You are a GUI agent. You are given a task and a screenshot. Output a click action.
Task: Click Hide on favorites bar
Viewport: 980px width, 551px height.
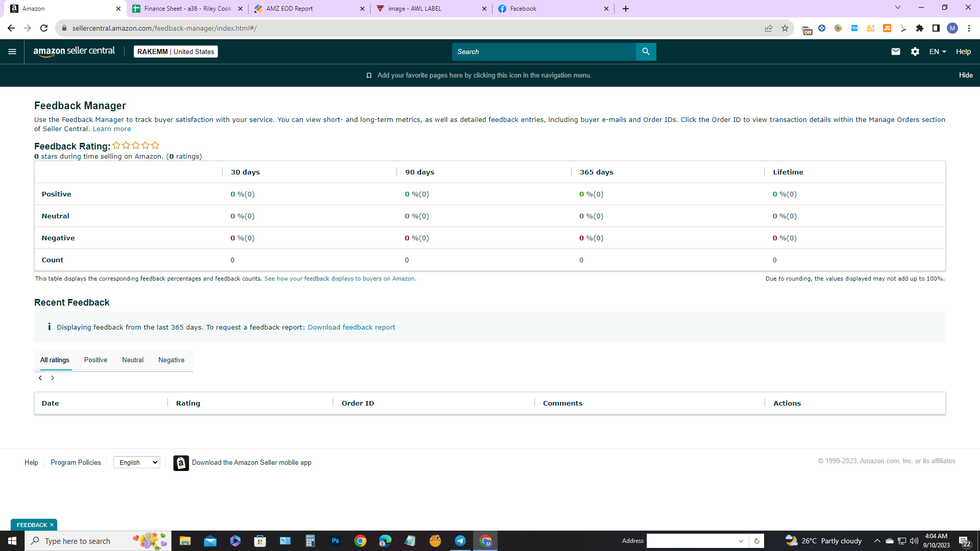966,76
